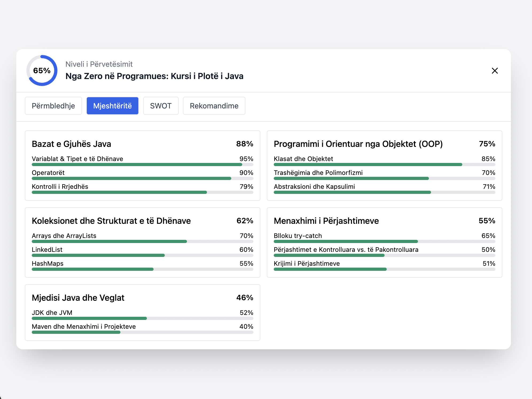
Task: Click the 88% score for Bazat e Gjuhës
Action: 245,144
